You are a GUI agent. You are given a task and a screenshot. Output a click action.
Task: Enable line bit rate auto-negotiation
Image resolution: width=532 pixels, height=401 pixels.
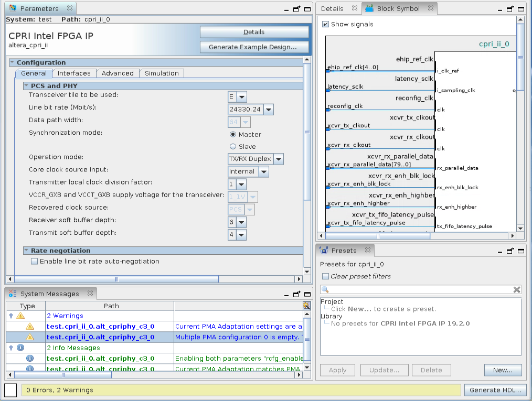(x=35, y=261)
